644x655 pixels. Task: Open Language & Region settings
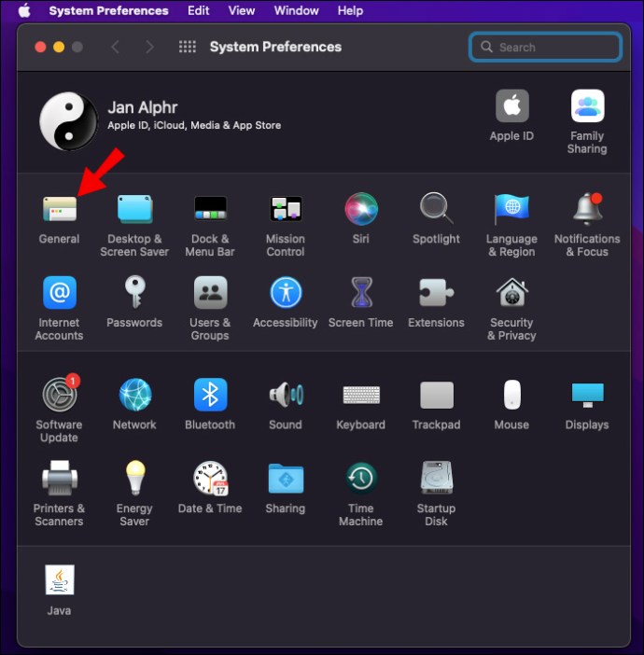(511, 209)
